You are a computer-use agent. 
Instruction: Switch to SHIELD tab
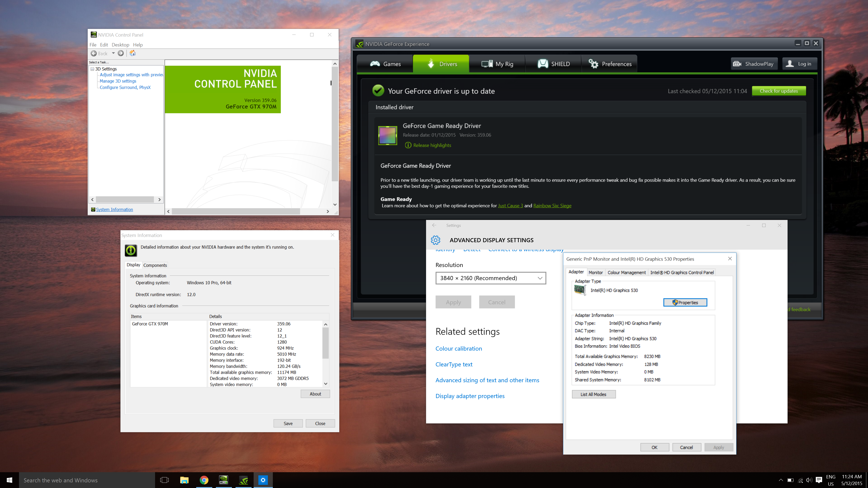click(x=553, y=64)
